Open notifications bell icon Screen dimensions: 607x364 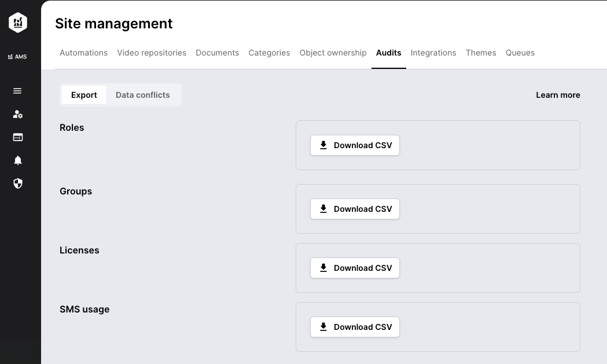(18, 160)
